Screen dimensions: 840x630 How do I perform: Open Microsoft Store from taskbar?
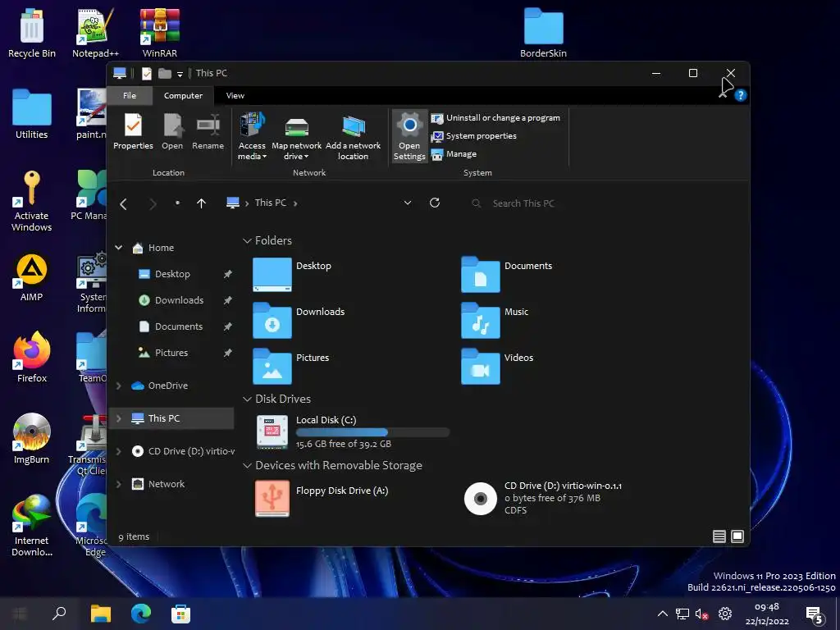[180, 614]
